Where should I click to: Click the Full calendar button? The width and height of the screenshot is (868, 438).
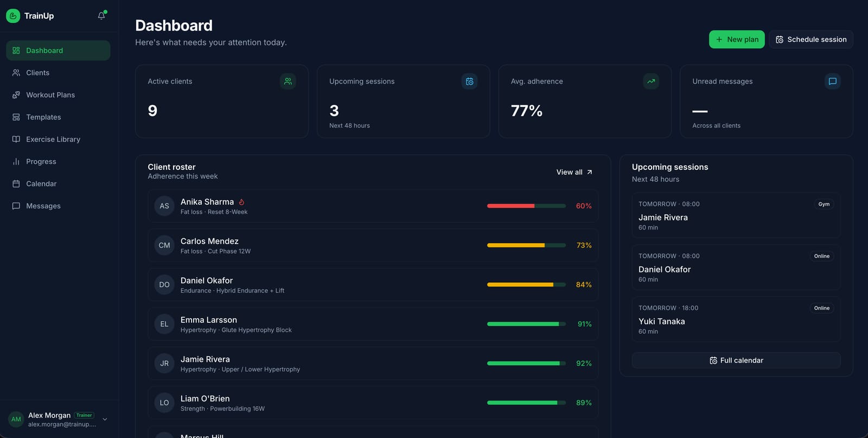(x=736, y=360)
